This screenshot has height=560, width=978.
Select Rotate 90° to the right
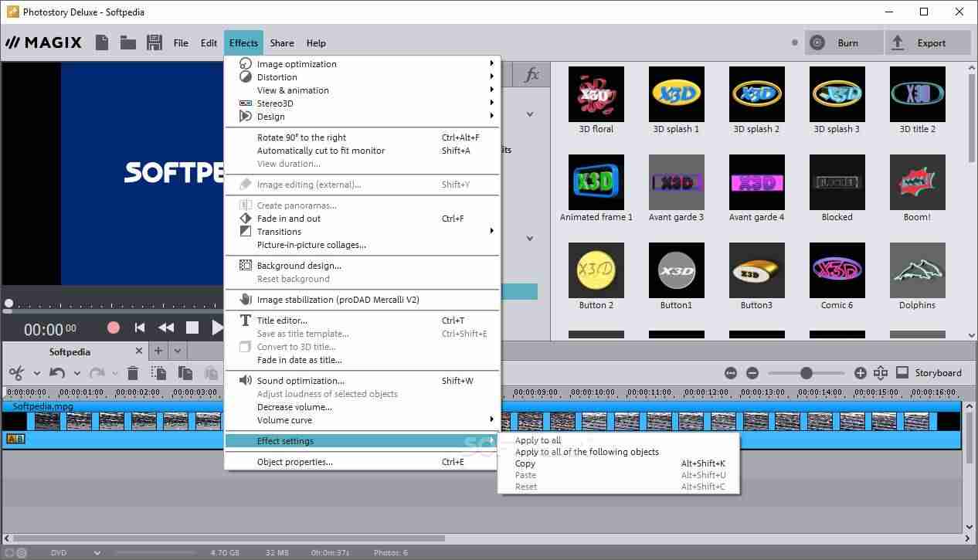[x=301, y=137]
